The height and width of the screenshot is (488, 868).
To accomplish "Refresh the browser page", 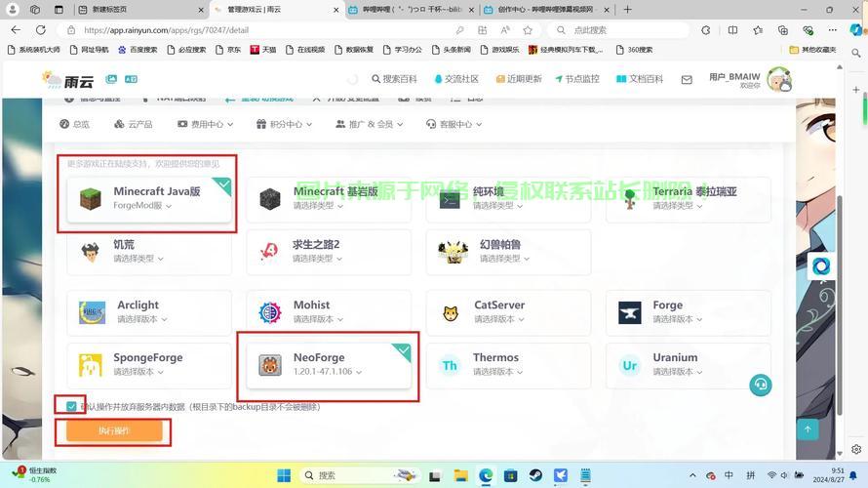I will coord(41,30).
